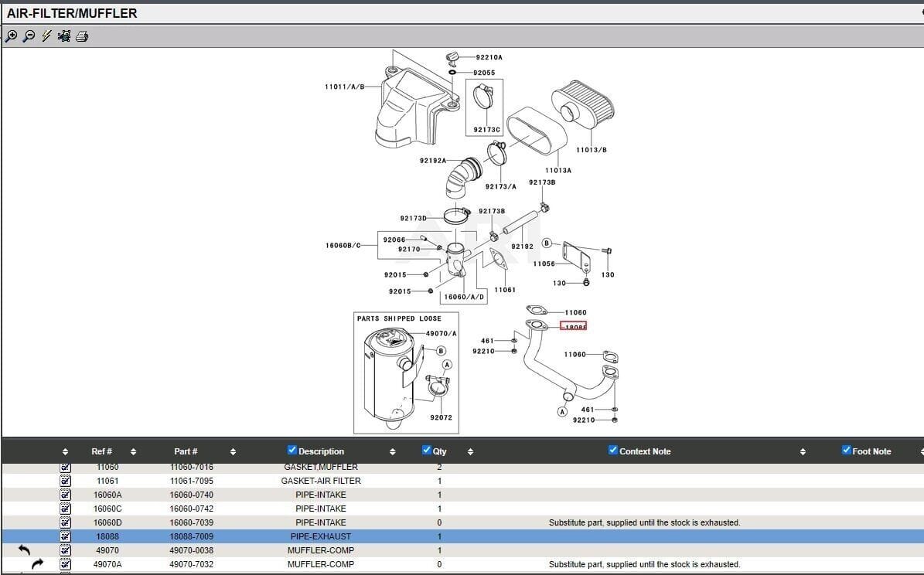Click the fit-to-window diagram icon
Screen dimensions: 924x575
pyautogui.click(x=64, y=36)
